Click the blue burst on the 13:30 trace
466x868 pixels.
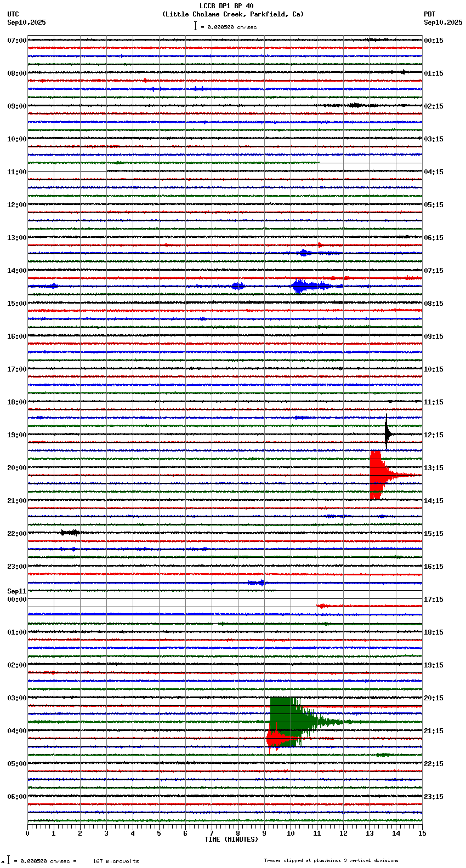(x=304, y=253)
